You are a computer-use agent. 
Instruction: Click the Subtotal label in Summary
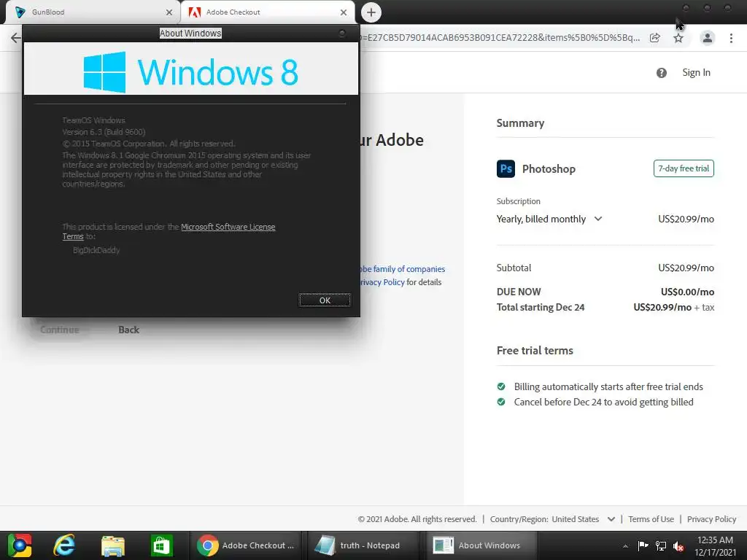(x=514, y=268)
